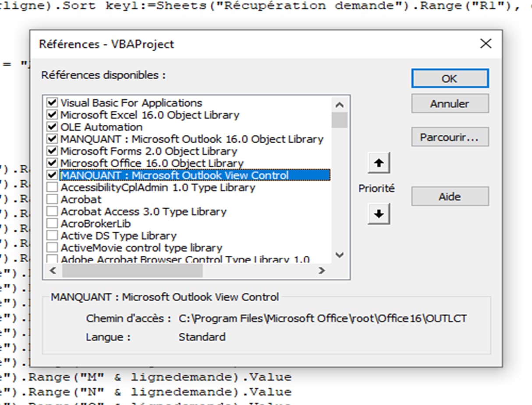Confirm references with the OK button
Screen dimensions: 532x405
pyautogui.click(x=450, y=79)
